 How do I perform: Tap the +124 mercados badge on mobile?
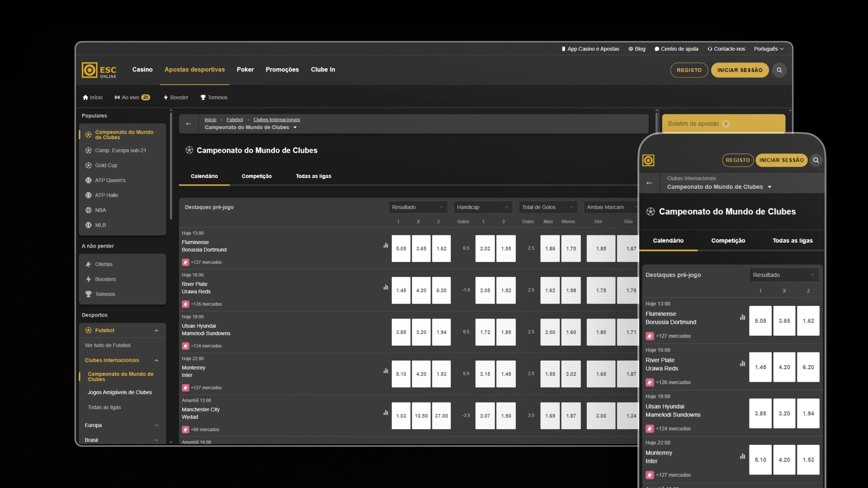[668, 429]
